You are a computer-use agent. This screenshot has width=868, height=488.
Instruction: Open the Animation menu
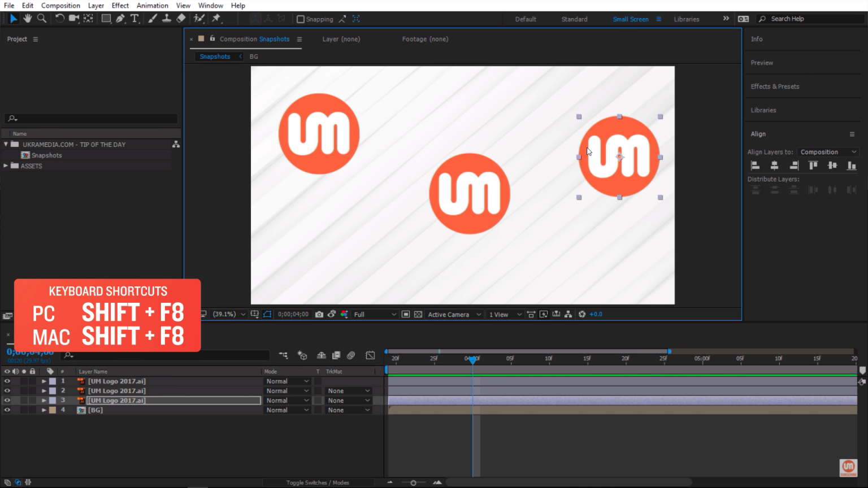tap(152, 6)
